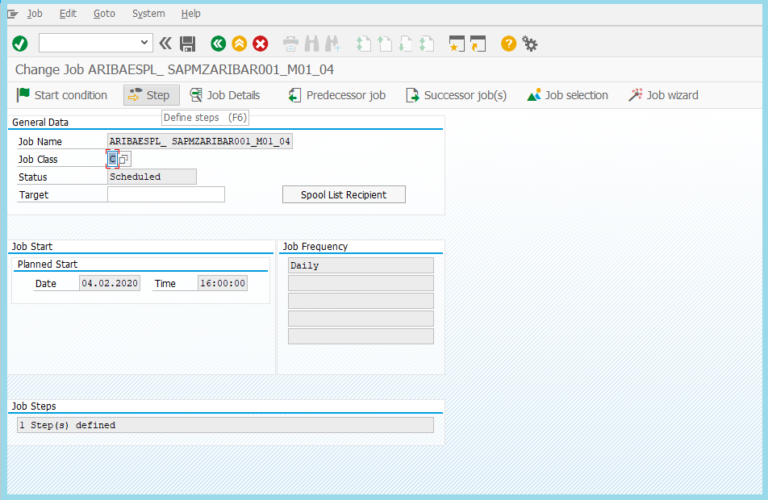Click the Print icon
Screen dimensions: 768x500
(290, 44)
